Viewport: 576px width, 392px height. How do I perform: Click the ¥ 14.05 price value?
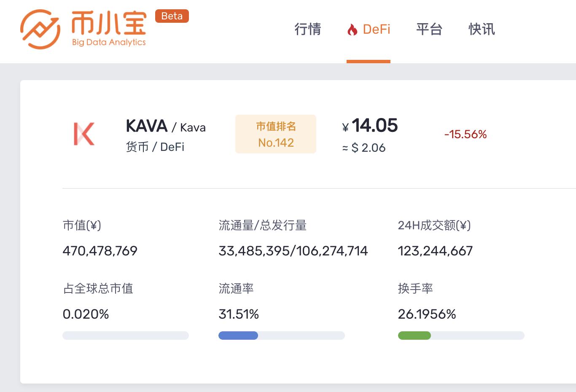pos(370,126)
